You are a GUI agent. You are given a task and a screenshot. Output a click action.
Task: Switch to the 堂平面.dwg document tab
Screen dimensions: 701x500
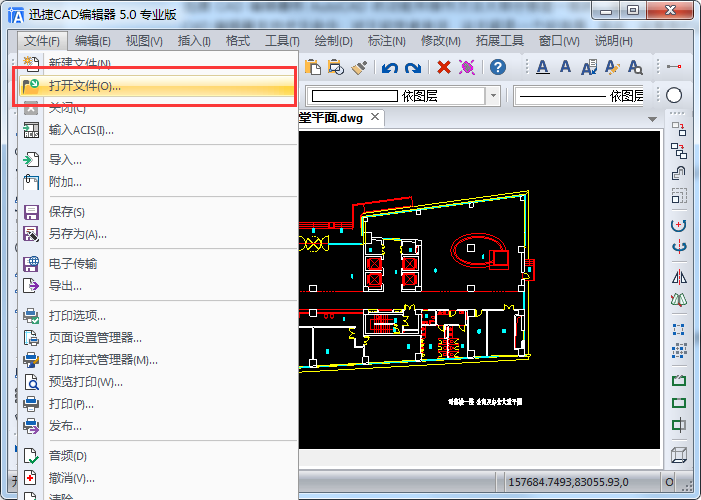pyautogui.click(x=331, y=118)
